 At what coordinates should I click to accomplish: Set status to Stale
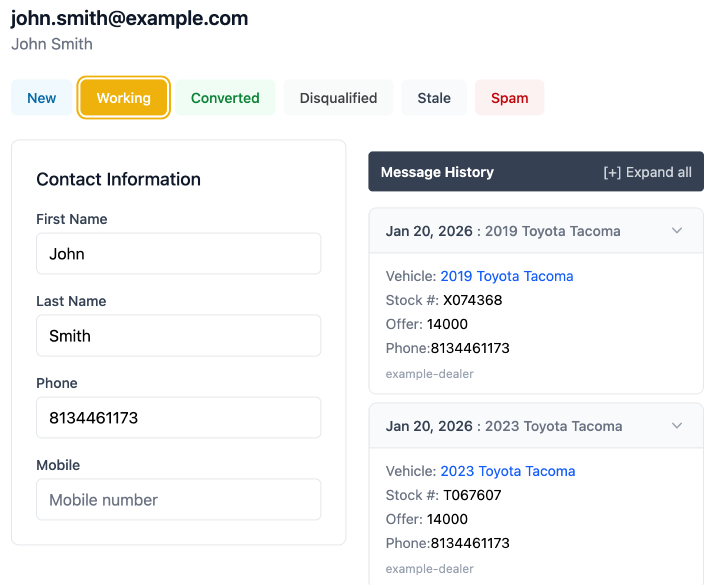(434, 98)
